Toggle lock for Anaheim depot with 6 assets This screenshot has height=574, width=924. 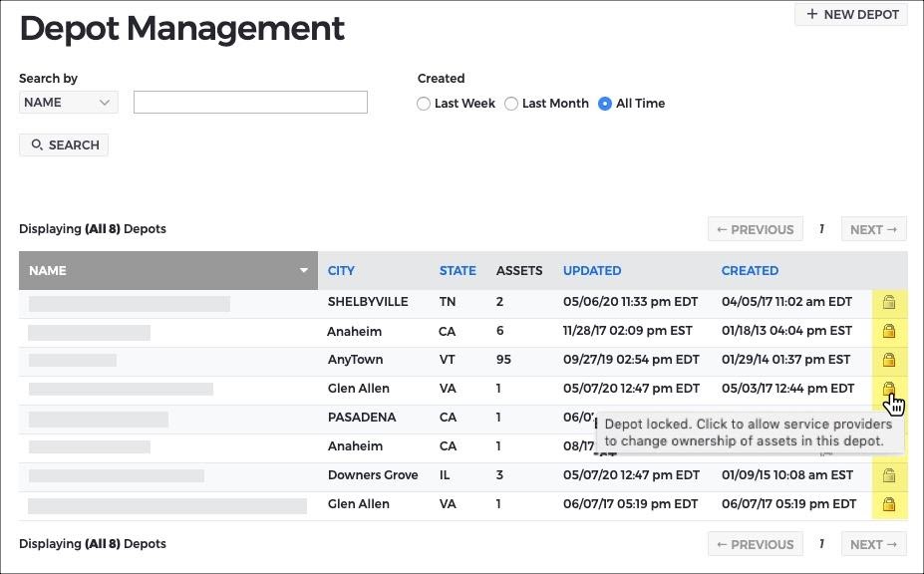tap(889, 331)
